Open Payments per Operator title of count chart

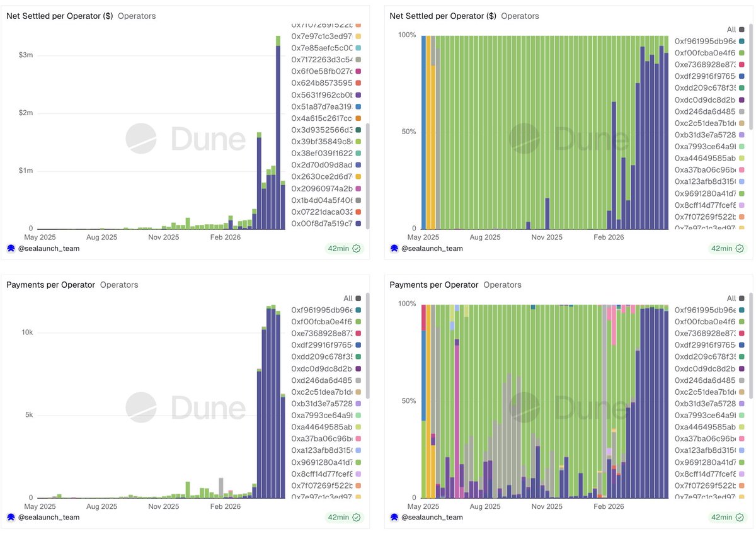coord(50,285)
